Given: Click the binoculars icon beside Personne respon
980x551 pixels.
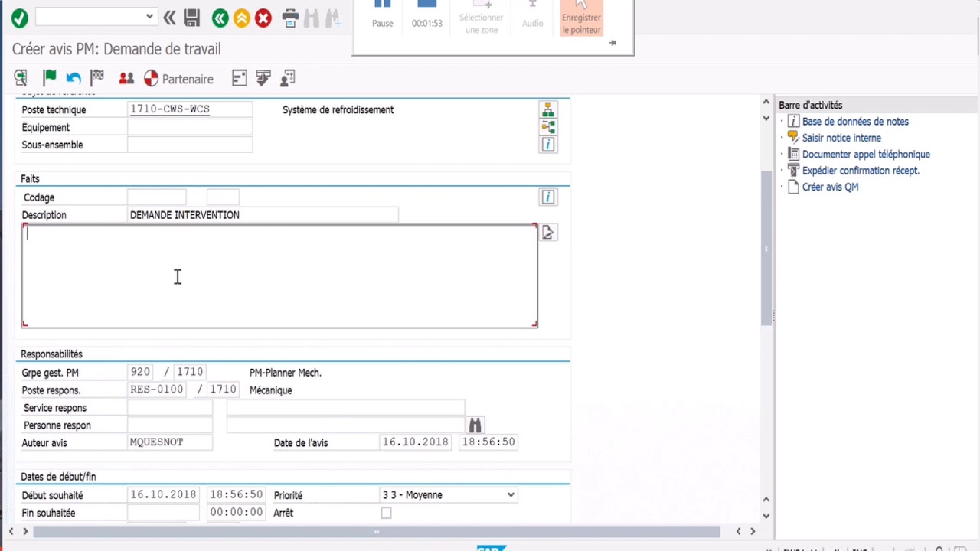Looking at the screenshot, I should pos(475,425).
